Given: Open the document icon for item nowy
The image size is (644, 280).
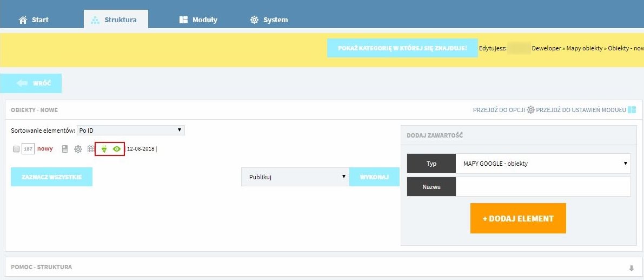Looking at the screenshot, I should [65, 149].
